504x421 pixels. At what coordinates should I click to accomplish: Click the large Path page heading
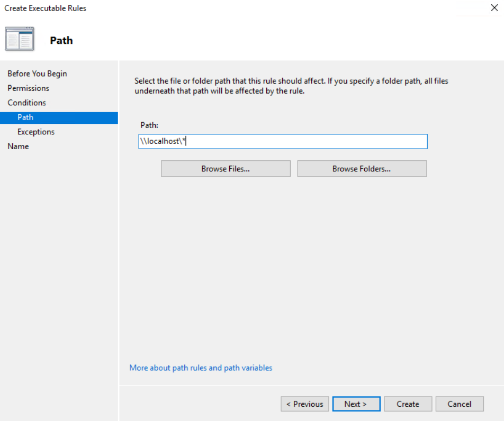[61, 41]
